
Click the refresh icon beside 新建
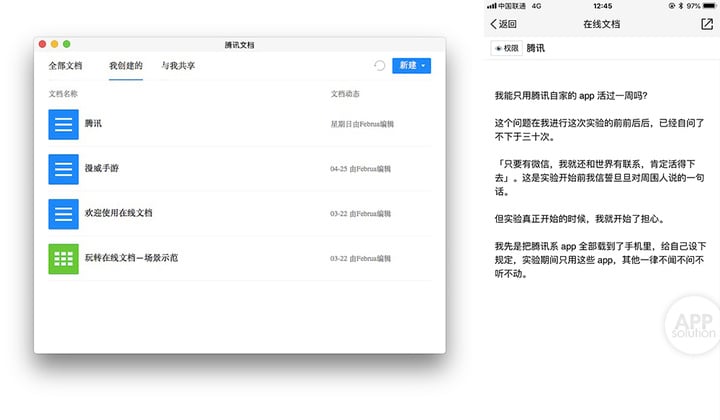379,66
